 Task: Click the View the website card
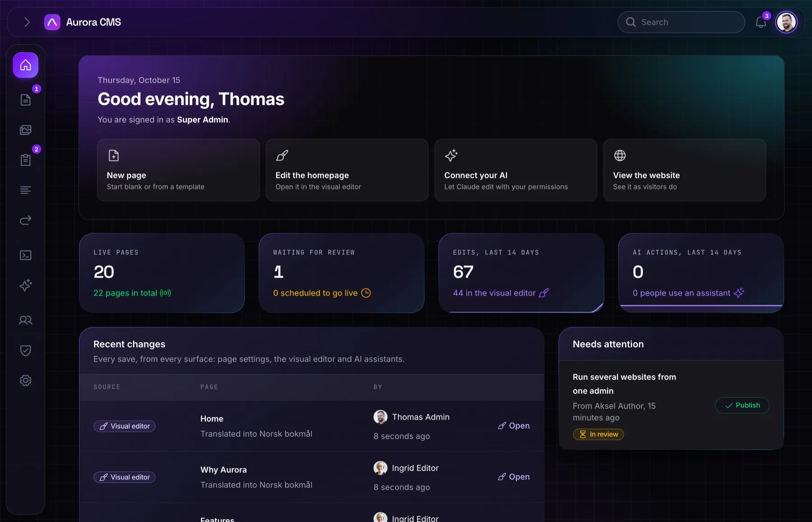[x=684, y=170]
